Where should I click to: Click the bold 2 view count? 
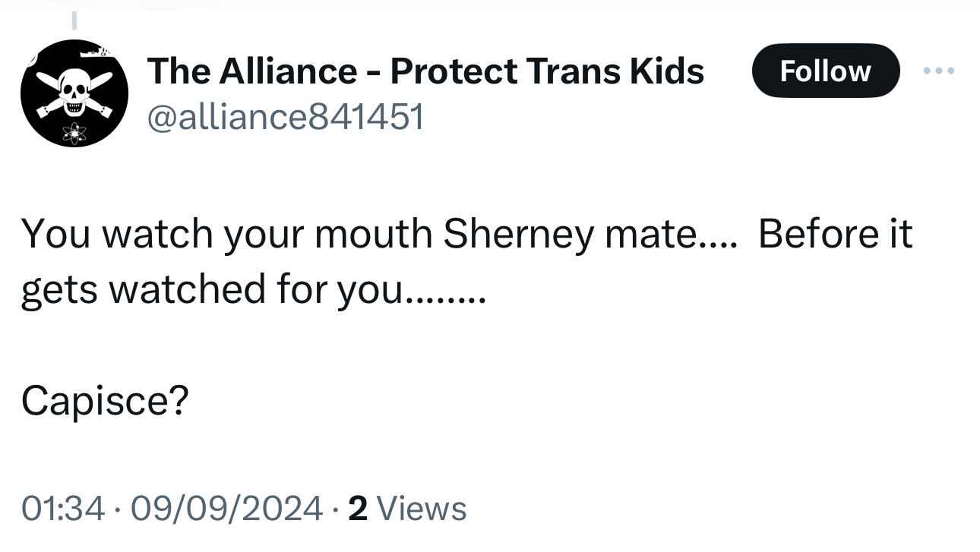coord(357,508)
